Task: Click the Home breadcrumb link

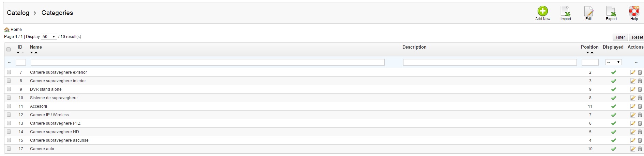Action: [x=16, y=30]
